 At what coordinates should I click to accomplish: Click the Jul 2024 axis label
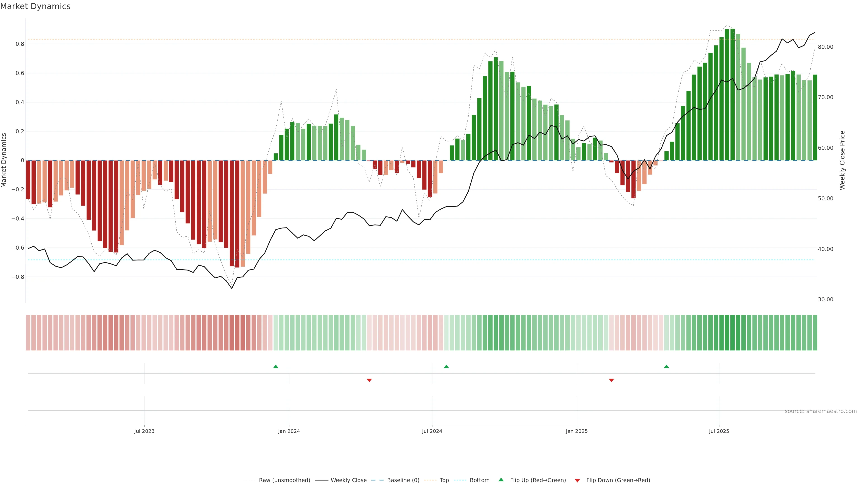pyautogui.click(x=432, y=431)
